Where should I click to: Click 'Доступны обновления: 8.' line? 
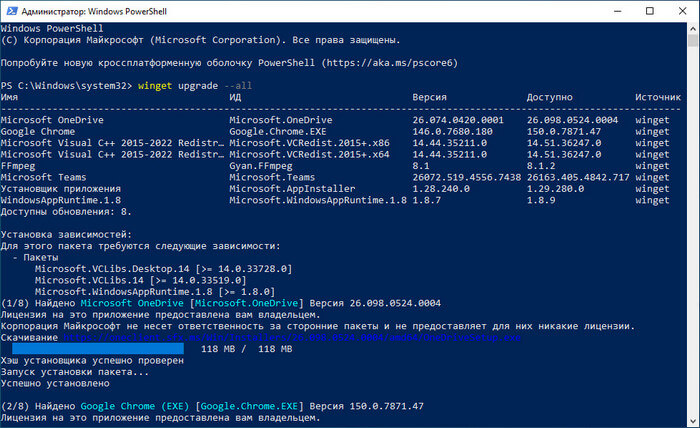[66, 212]
